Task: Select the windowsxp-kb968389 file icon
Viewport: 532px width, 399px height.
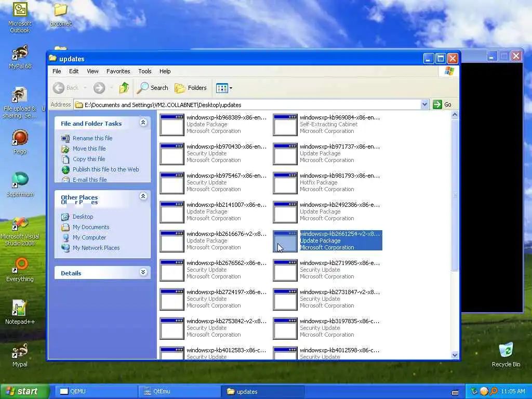Action: (171, 125)
